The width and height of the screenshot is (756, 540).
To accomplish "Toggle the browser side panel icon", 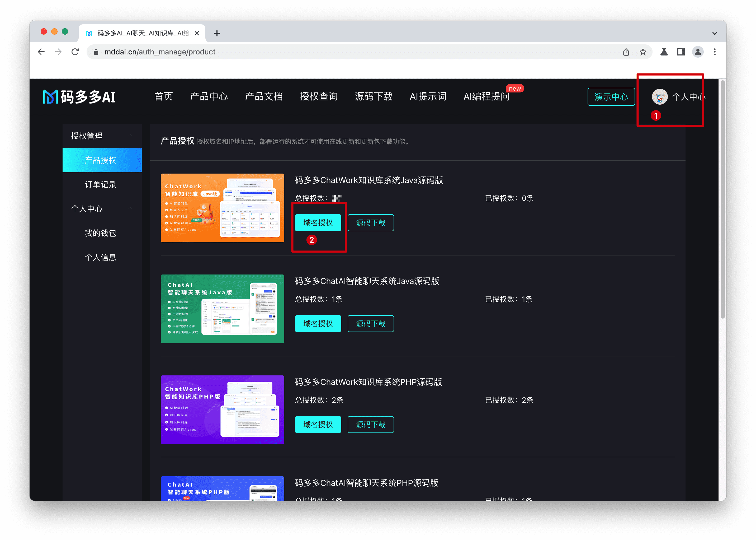I will (x=681, y=52).
